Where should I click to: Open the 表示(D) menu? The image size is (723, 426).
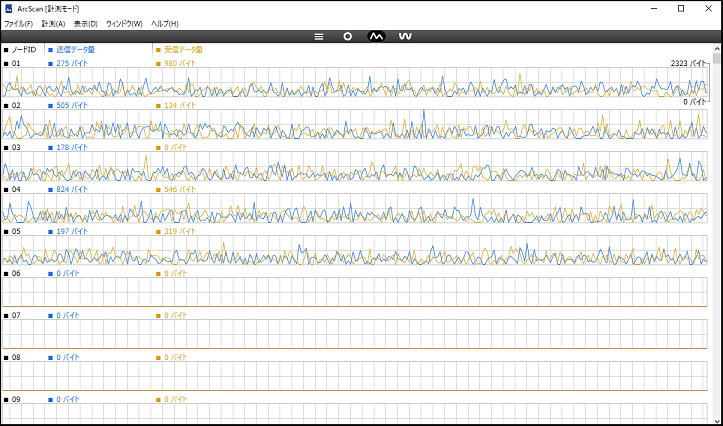(x=86, y=24)
